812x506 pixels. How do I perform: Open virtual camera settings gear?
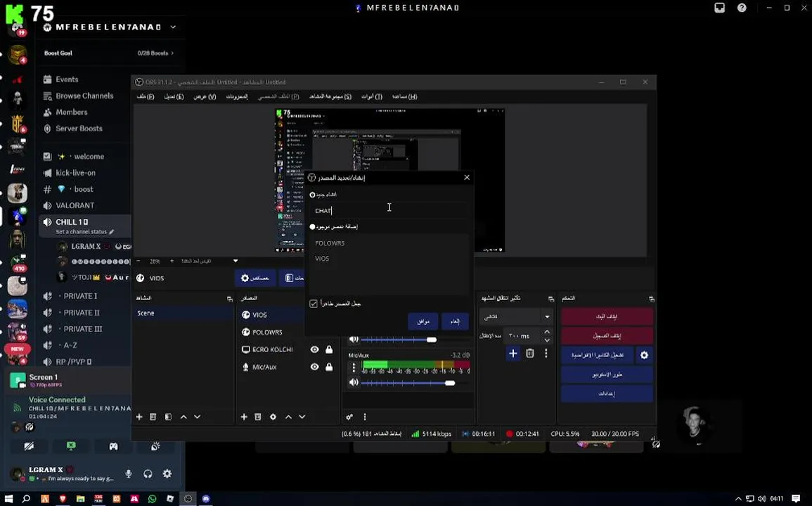[x=644, y=356]
